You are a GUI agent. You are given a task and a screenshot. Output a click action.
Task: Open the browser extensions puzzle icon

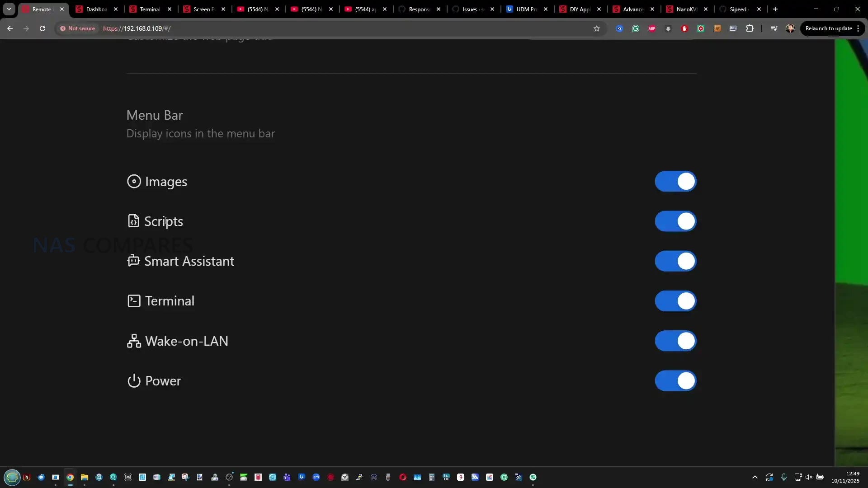pyautogui.click(x=750, y=28)
